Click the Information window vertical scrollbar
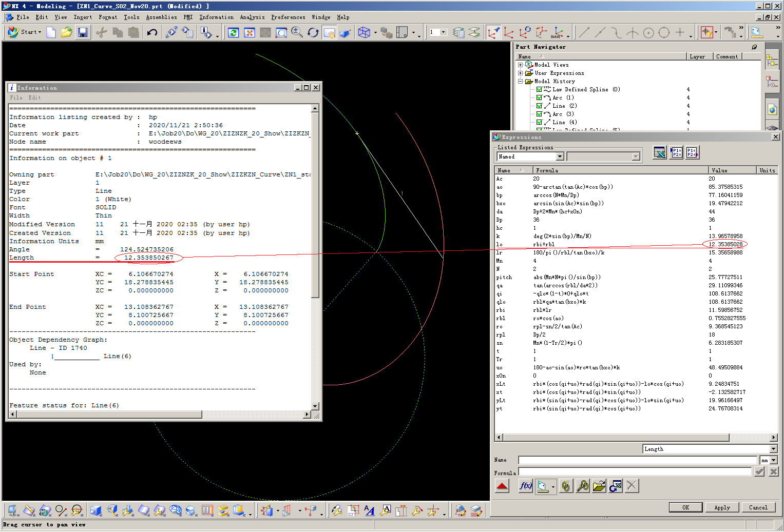The height and width of the screenshot is (532, 784). [315, 257]
